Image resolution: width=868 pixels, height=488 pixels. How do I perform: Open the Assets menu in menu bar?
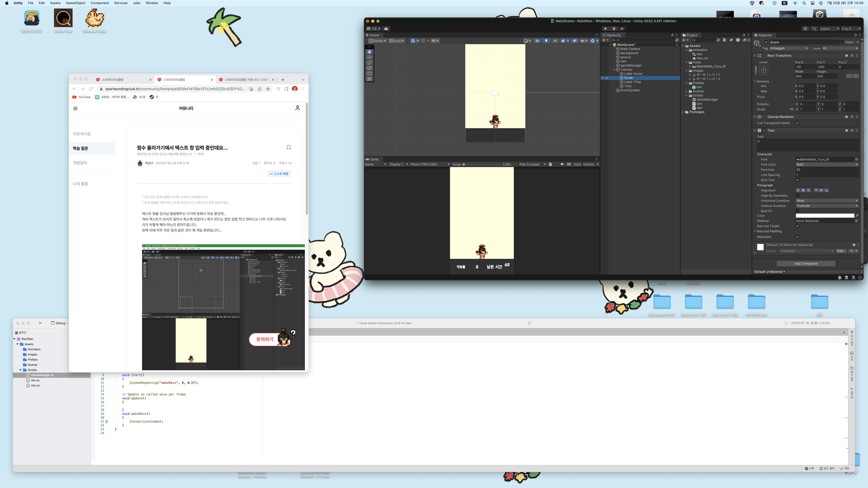click(55, 3)
